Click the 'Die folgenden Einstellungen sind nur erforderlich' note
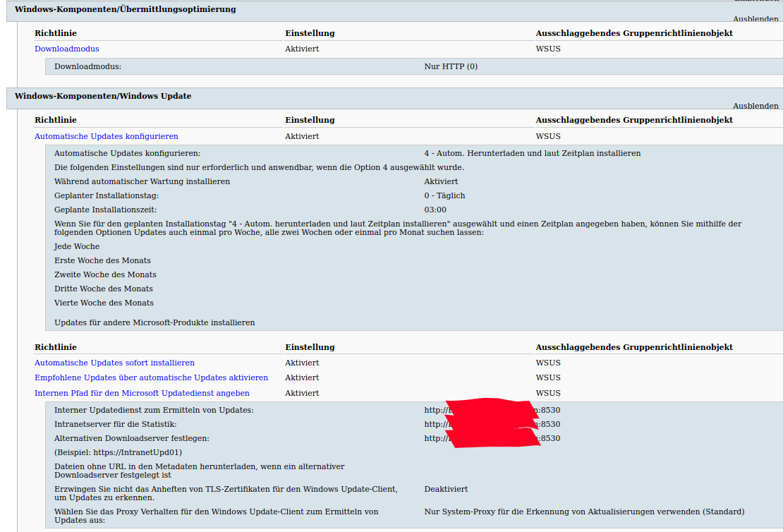The height and width of the screenshot is (532, 783). coord(259,167)
